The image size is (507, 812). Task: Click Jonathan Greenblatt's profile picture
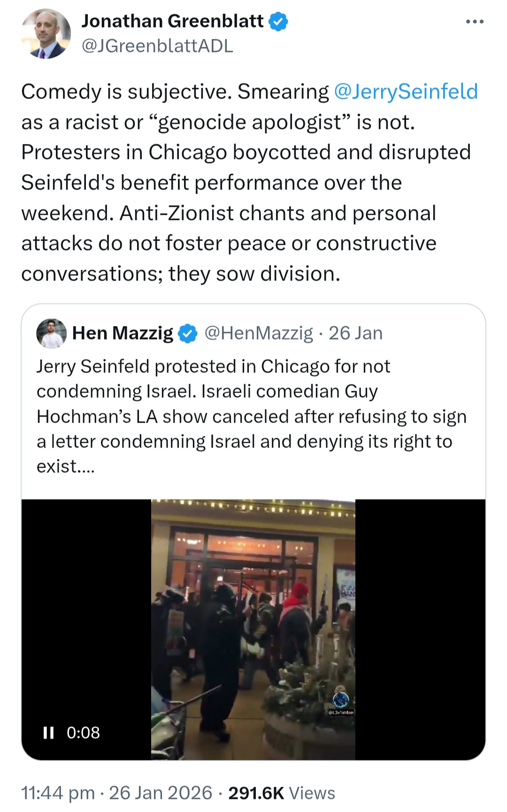[46, 34]
